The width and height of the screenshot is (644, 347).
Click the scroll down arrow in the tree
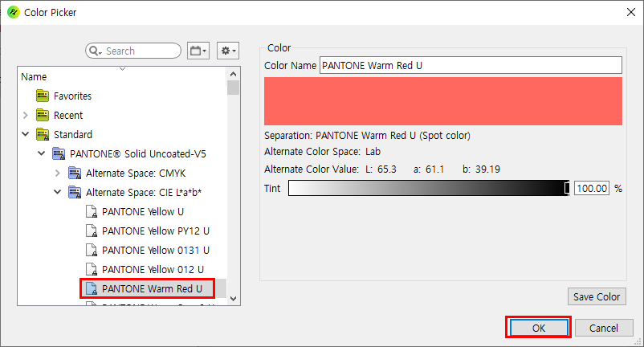234,299
